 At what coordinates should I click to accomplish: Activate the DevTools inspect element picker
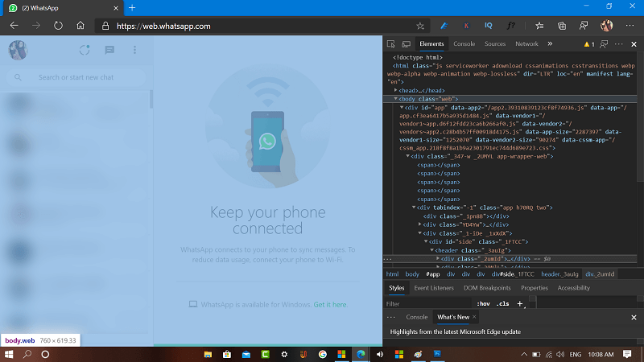[x=390, y=44]
